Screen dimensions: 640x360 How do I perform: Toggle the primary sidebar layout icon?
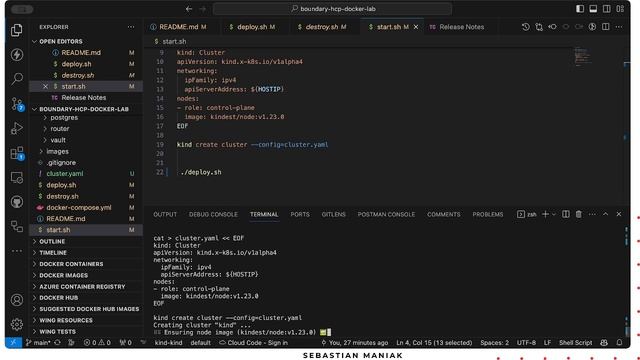[580, 9]
